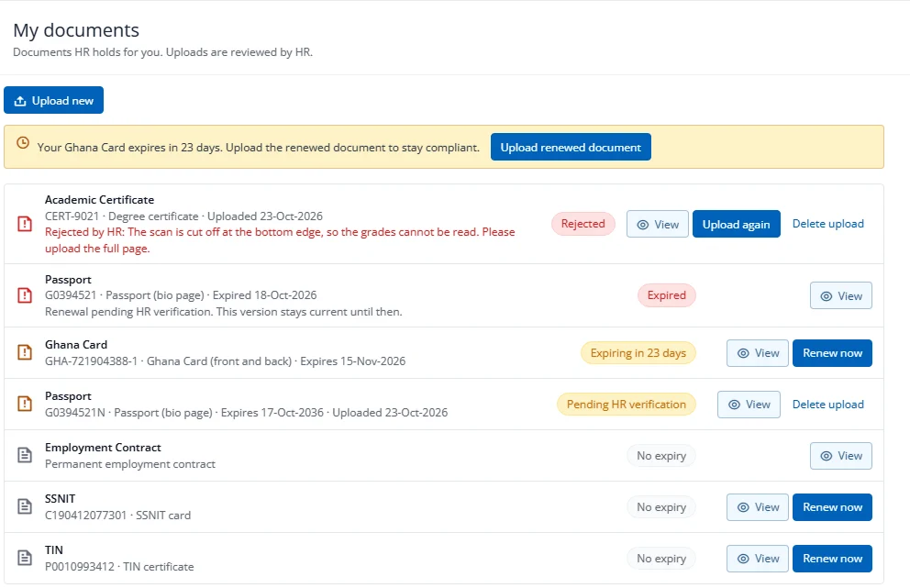The image size is (910, 588).
Task: Click the alert icon beside Academic Certificate
Action: (x=25, y=224)
